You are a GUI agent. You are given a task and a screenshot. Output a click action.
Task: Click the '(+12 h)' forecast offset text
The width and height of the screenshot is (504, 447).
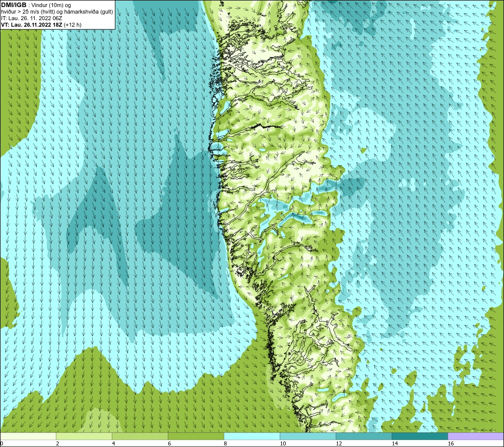pos(73,25)
